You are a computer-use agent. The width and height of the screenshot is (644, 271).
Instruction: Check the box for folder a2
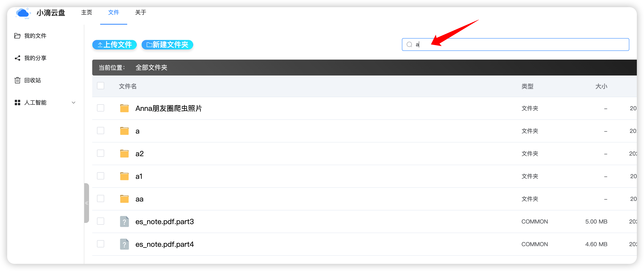tap(101, 153)
